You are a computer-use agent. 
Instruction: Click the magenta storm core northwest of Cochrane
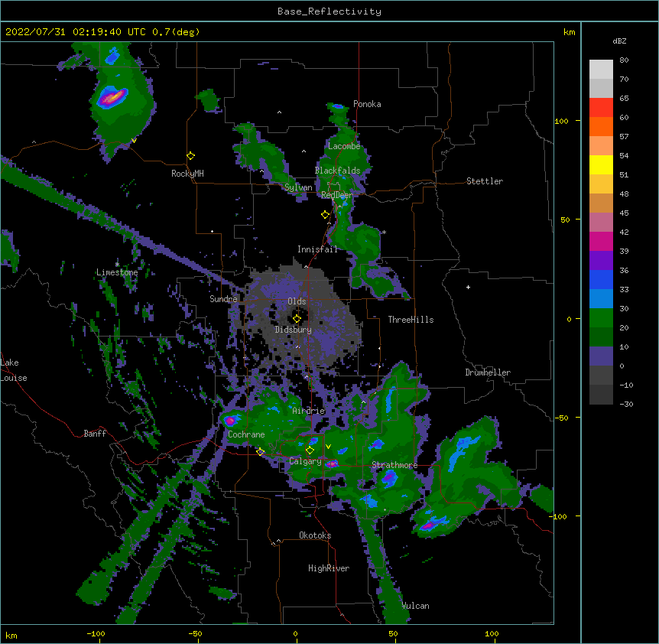pos(230,420)
